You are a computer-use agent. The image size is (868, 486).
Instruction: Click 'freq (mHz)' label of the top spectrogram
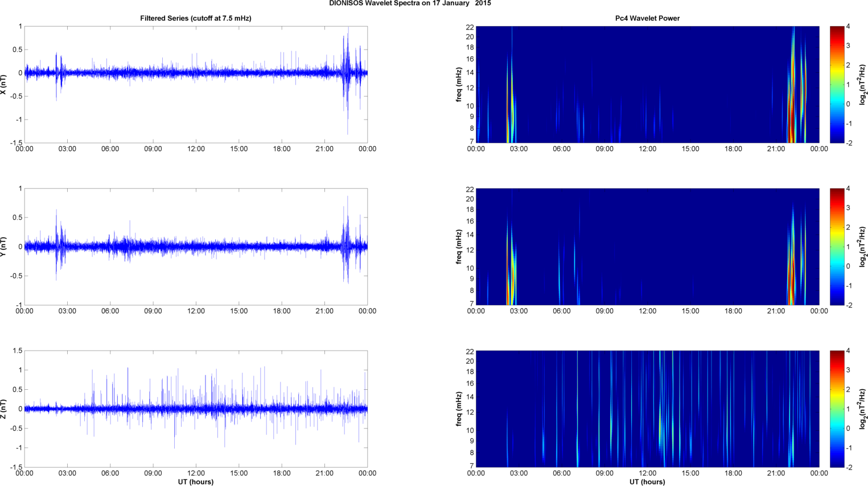(459, 84)
